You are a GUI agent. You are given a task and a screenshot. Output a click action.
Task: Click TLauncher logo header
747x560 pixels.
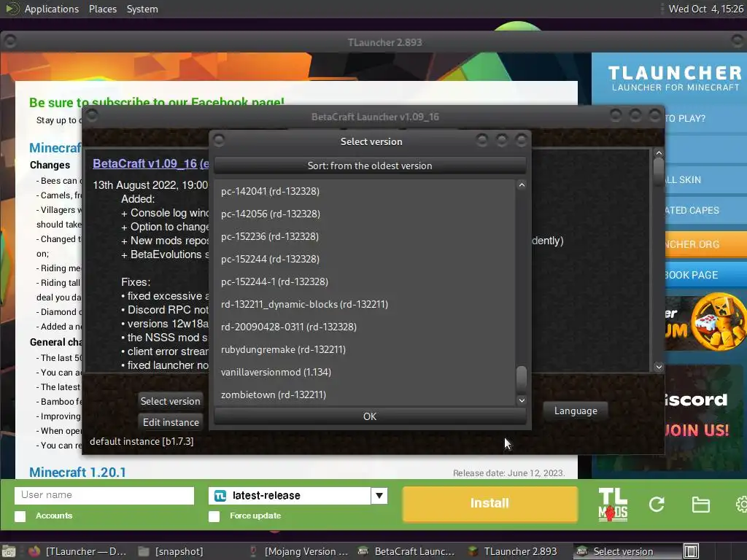click(675, 78)
